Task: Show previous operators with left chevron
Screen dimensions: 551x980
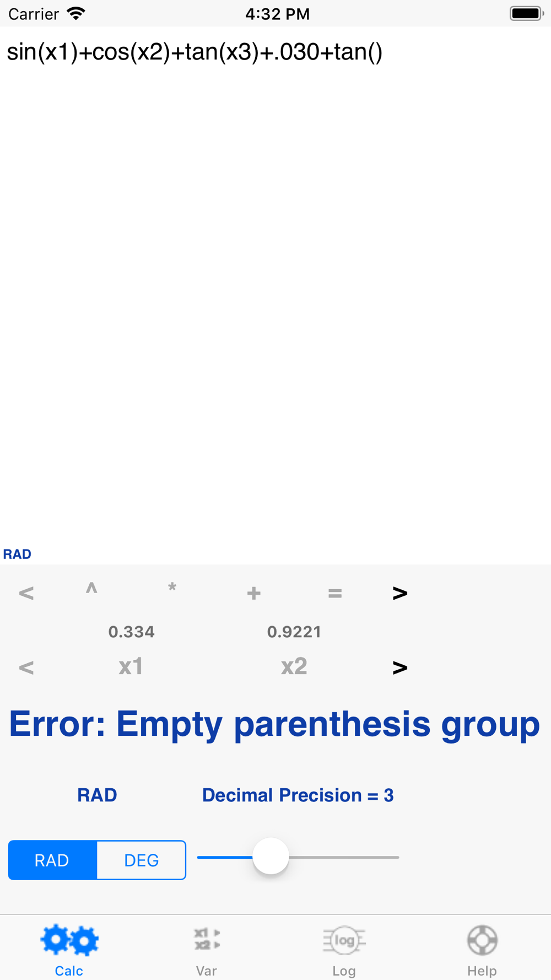Action: pyautogui.click(x=26, y=593)
